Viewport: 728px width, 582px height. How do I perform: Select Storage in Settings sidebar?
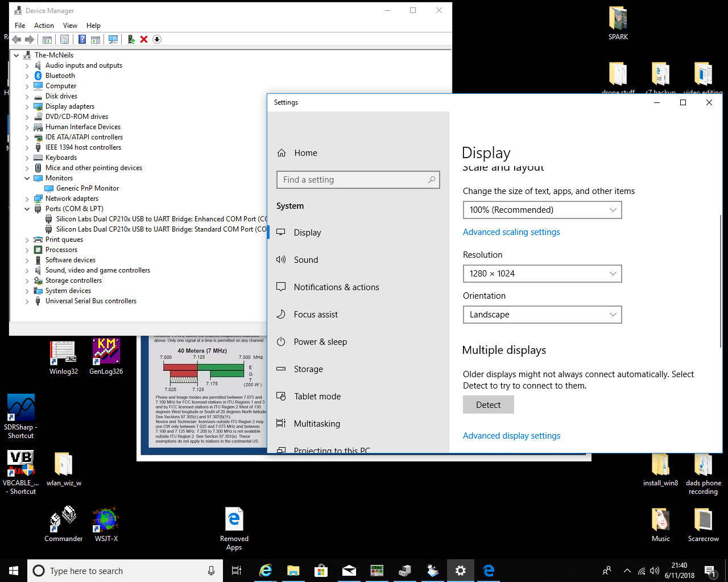[x=358, y=369]
